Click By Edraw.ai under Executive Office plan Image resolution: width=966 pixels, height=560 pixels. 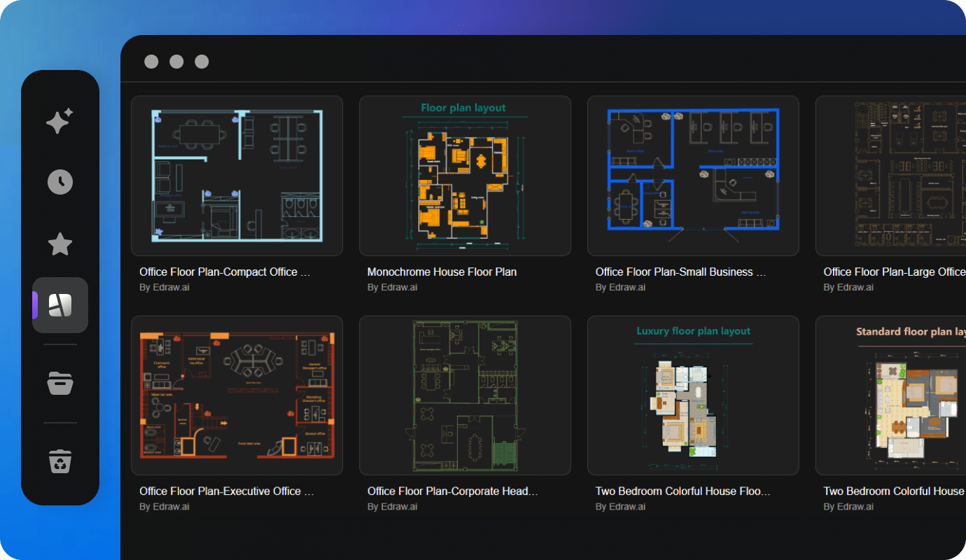(164, 506)
